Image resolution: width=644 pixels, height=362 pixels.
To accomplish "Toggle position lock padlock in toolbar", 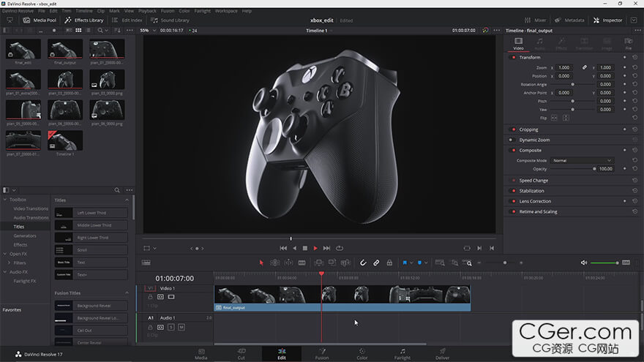I will [389, 263].
